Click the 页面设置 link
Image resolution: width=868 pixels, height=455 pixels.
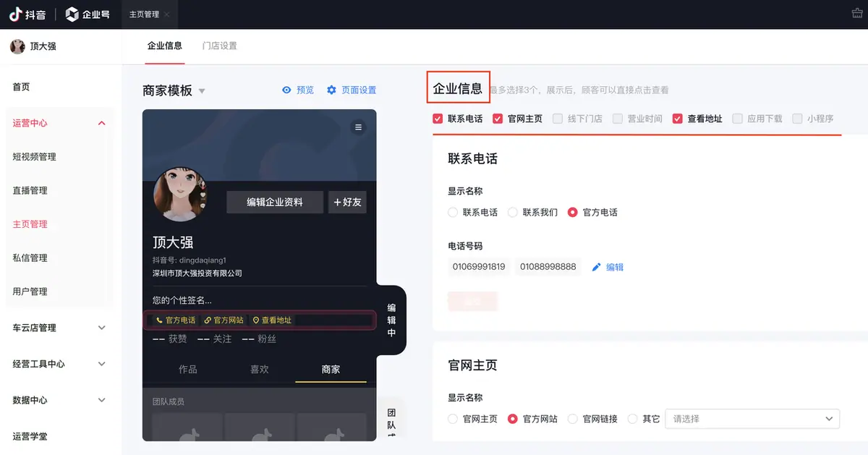pos(359,90)
